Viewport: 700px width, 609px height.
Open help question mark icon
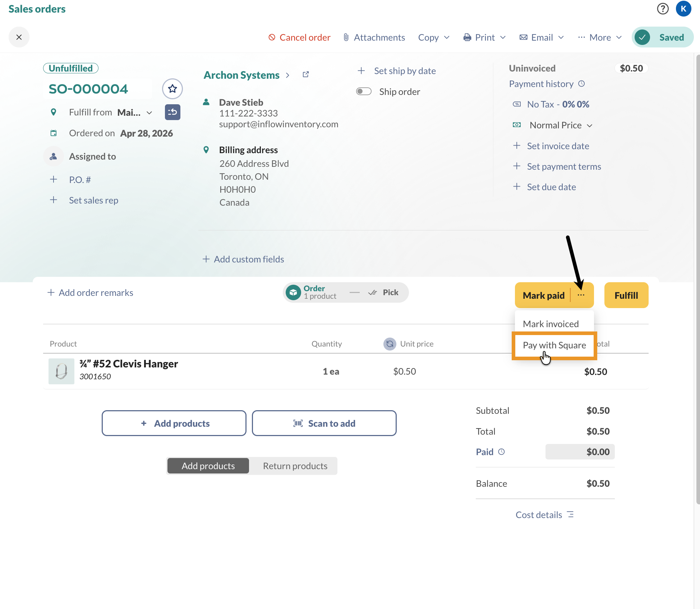click(x=663, y=9)
